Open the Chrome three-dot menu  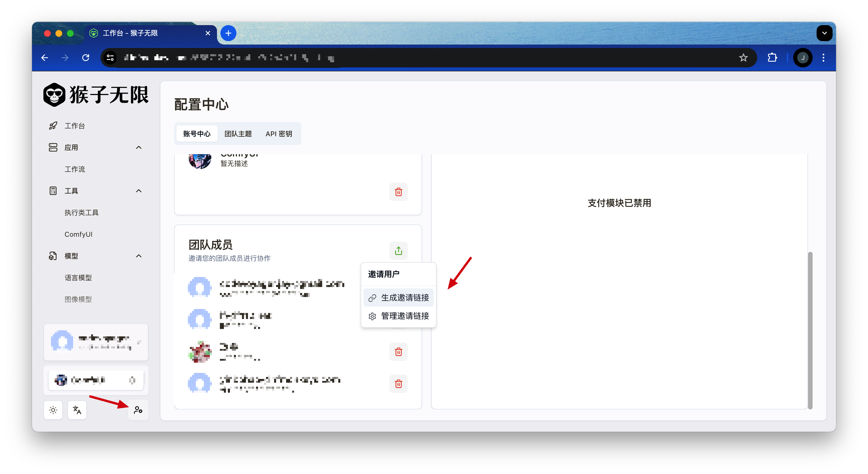pyautogui.click(x=823, y=58)
